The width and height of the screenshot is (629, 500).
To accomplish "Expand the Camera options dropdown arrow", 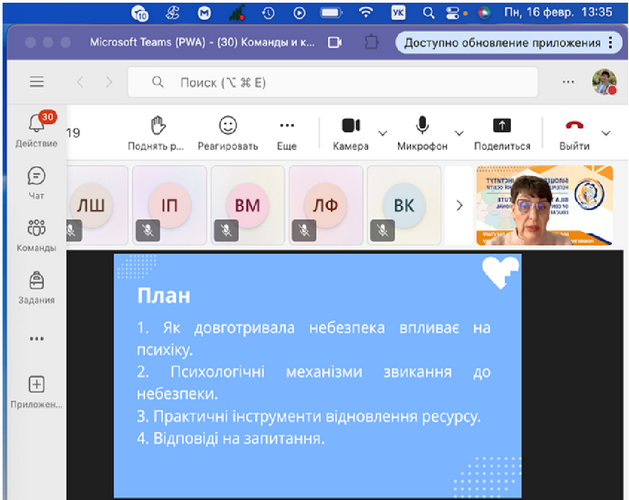I will (383, 132).
